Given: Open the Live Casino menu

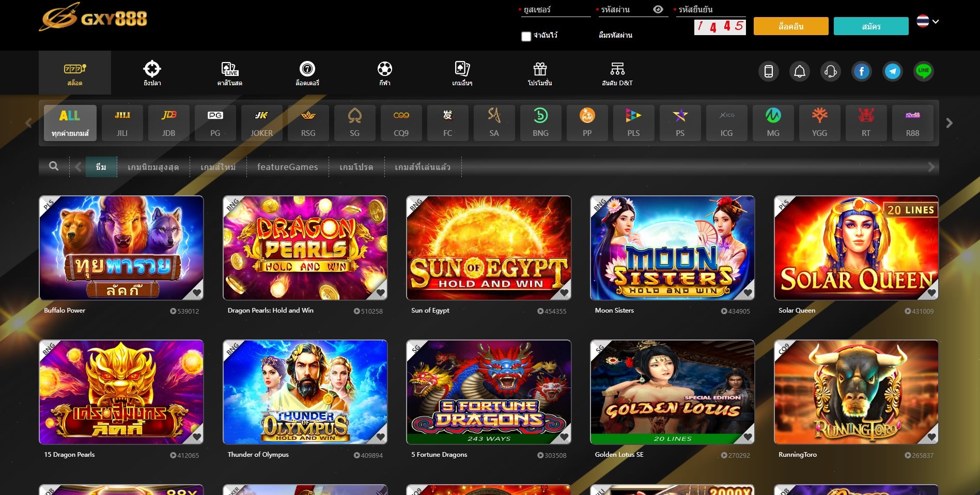Looking at the screenshot, I should [230, 73].
